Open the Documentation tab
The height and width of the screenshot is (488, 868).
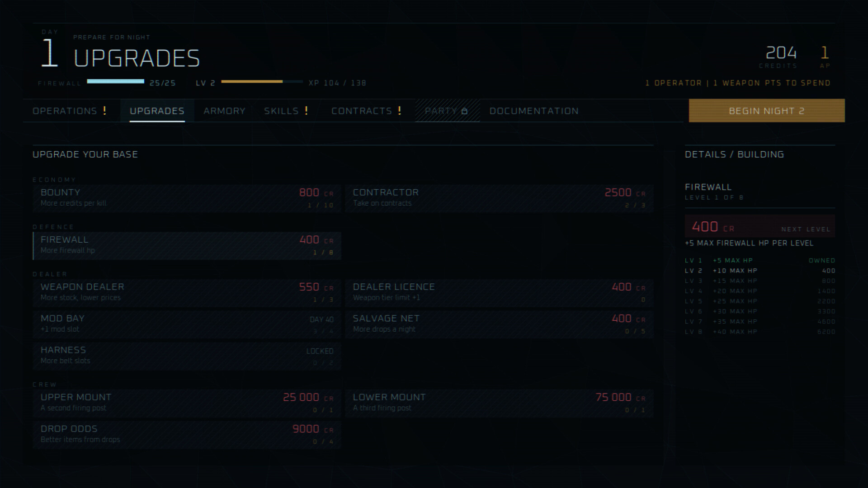(x=534, y=111)
